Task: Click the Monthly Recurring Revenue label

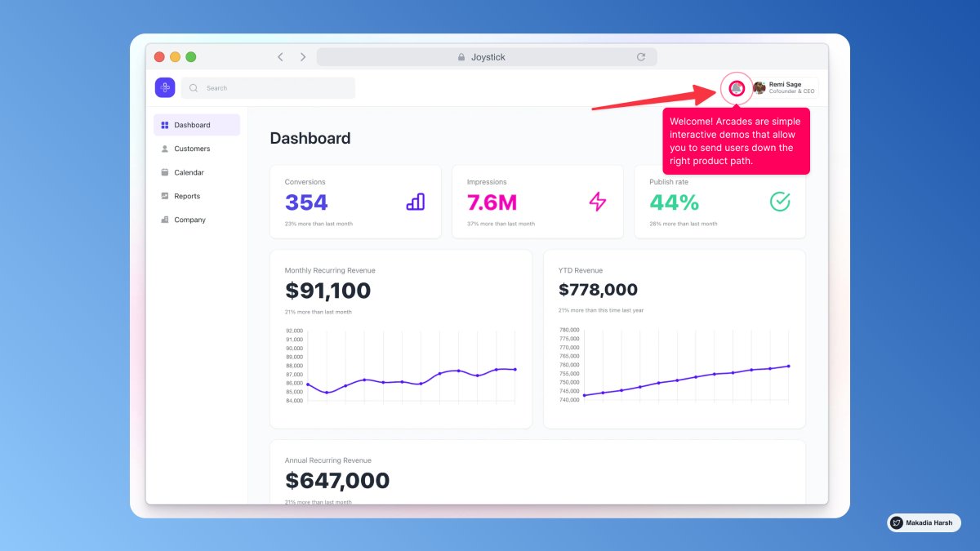Action: point(330,270)
